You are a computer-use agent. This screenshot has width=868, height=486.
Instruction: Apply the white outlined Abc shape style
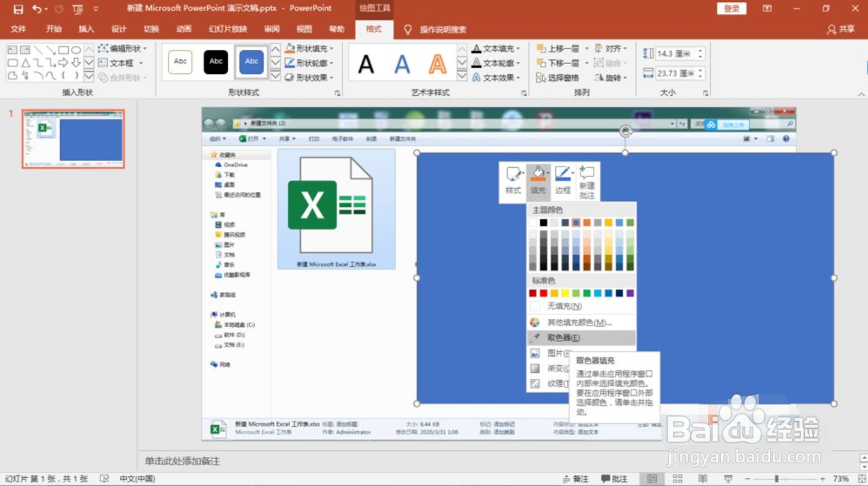click(180, 61)
